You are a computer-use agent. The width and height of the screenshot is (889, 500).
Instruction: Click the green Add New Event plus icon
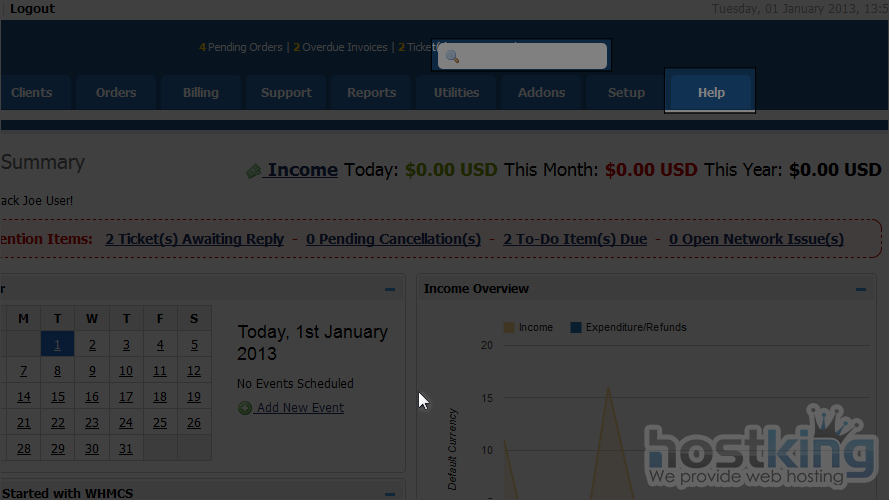coord(245,408)
